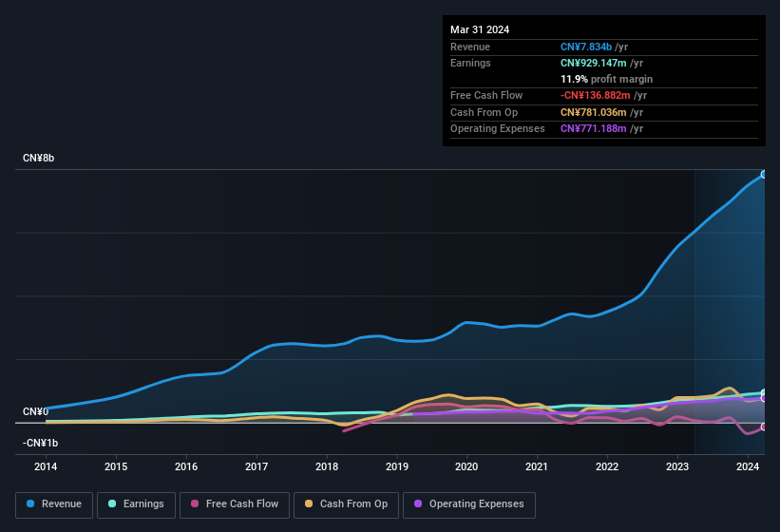Hide the Free Cash Flow series
Image resolution: width=780 pixels, height=532 pixels.
click(235, 504)
